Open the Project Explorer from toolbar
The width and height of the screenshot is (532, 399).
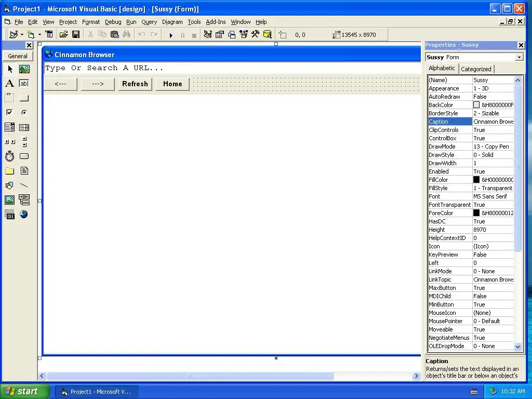tap(207, 34)
